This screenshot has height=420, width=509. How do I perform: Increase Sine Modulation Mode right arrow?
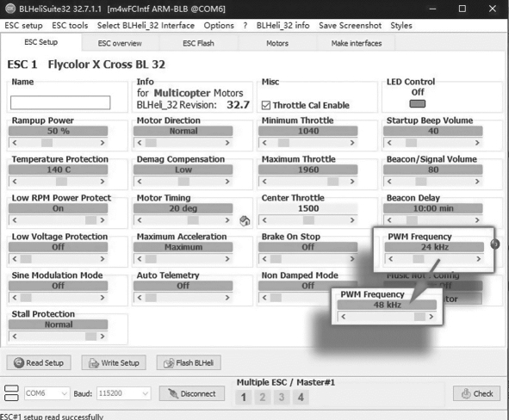(102, 298)
